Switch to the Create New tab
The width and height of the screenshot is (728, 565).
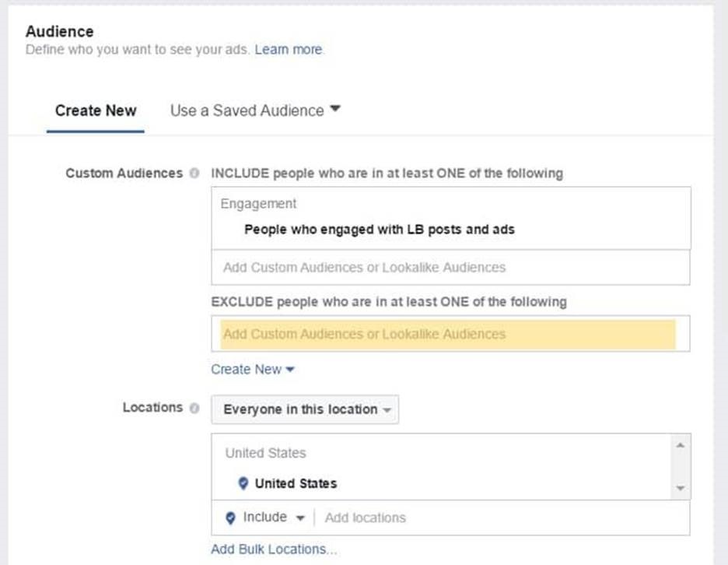click(x=96, y=111)
